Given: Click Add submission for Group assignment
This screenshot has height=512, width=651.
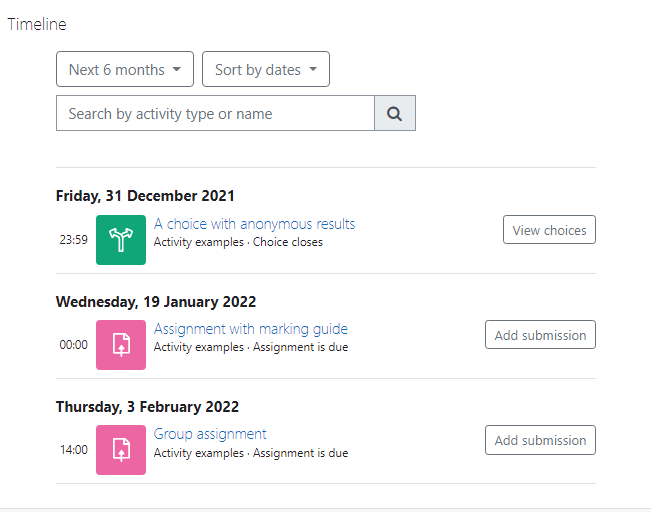Looking at the screenshot, I should click(540, 440).
